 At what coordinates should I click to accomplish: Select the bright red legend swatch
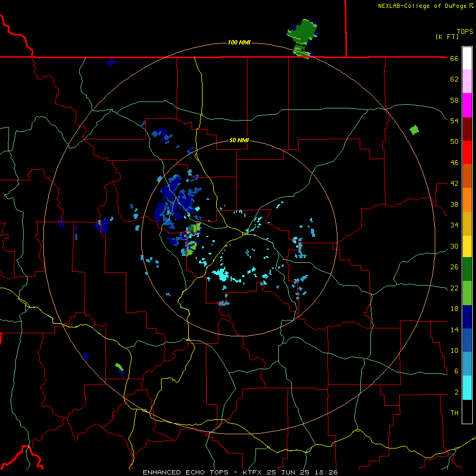point(467,152)
